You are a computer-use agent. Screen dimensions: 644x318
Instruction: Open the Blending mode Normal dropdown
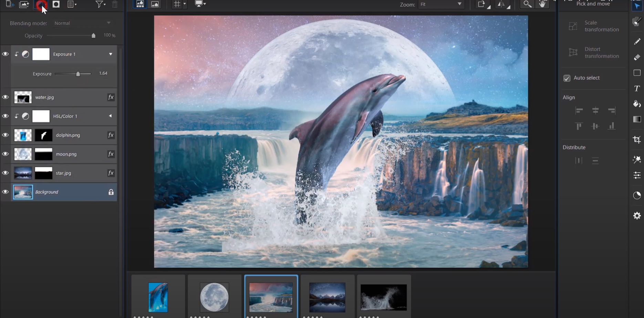[83, 23]
